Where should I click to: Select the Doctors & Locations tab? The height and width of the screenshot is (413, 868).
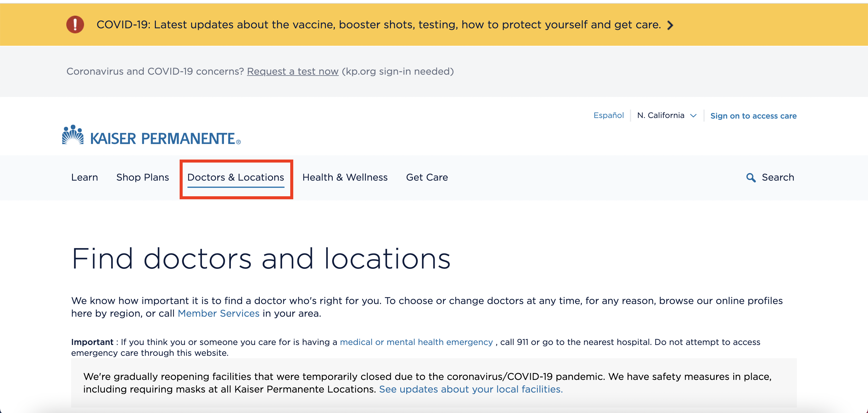point(236,177)
